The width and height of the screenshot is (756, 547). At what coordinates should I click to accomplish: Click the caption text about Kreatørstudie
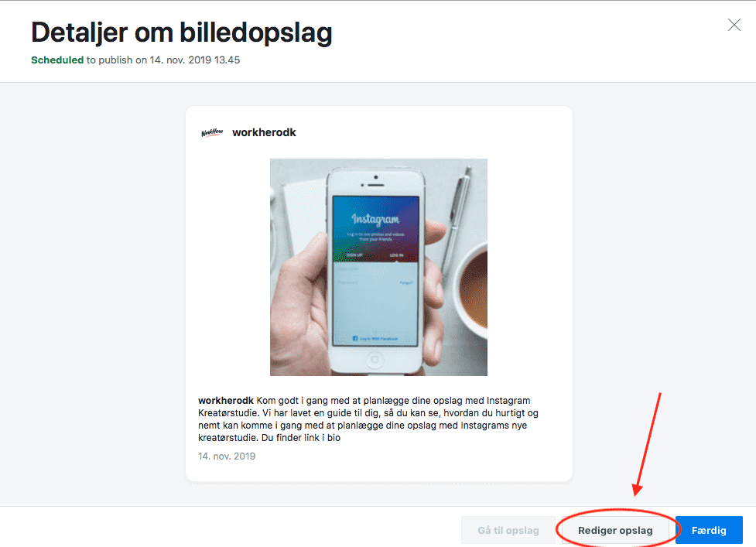pyautogui.click(x=368, y=419)
